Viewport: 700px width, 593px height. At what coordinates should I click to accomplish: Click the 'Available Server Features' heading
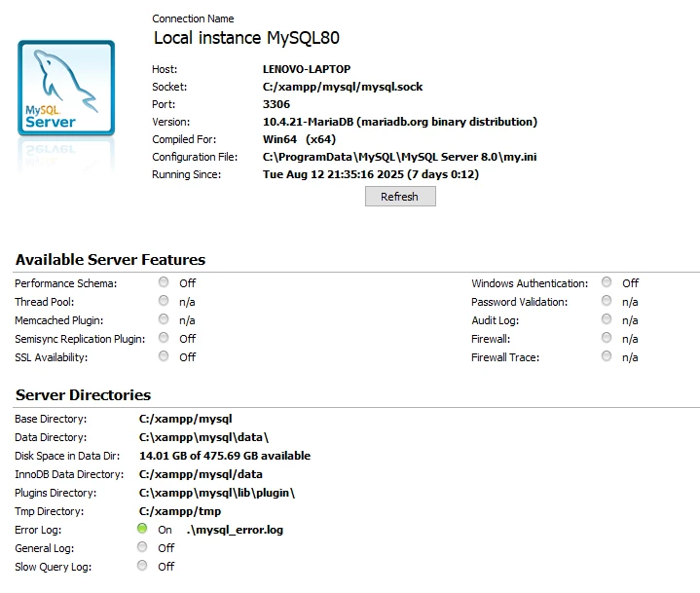click(110, 260)
